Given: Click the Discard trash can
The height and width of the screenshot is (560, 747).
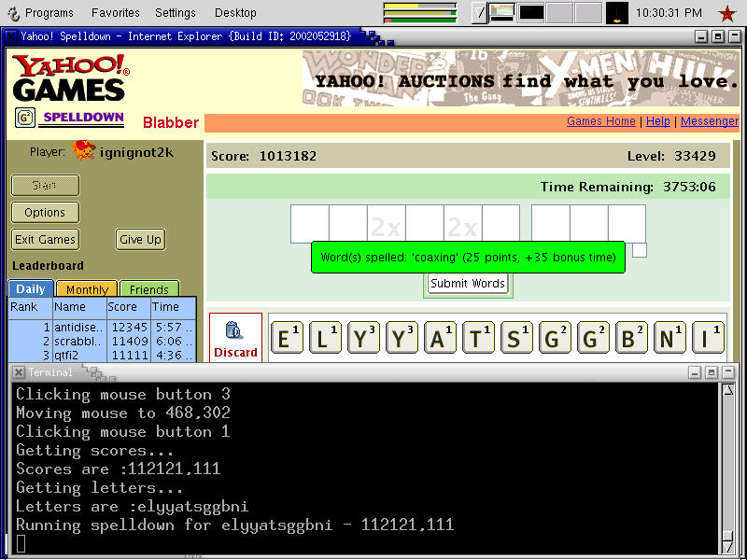Looking at the screenshot, I should (x=235, y=338).
